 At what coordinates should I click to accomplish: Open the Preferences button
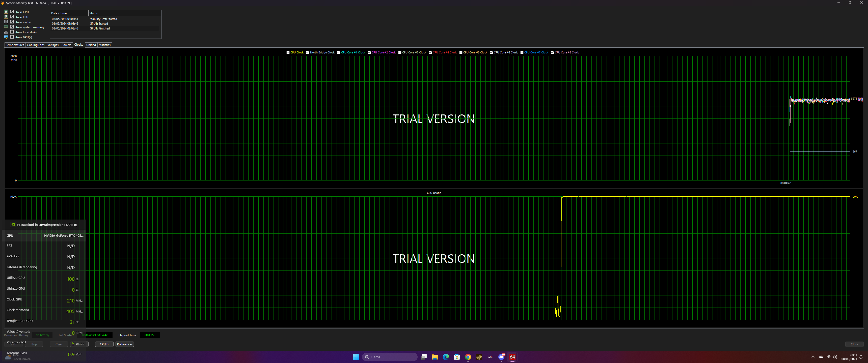pos(125,344)
